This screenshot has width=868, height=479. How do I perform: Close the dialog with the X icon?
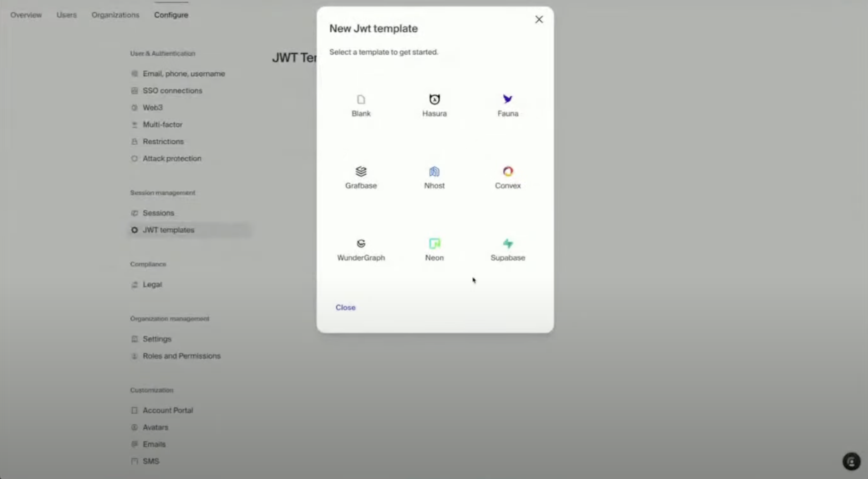539,19
